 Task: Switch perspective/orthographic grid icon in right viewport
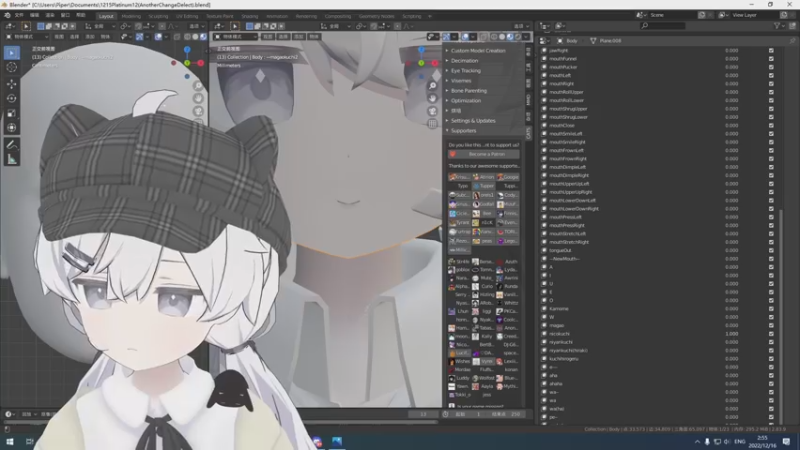point(433,124)
